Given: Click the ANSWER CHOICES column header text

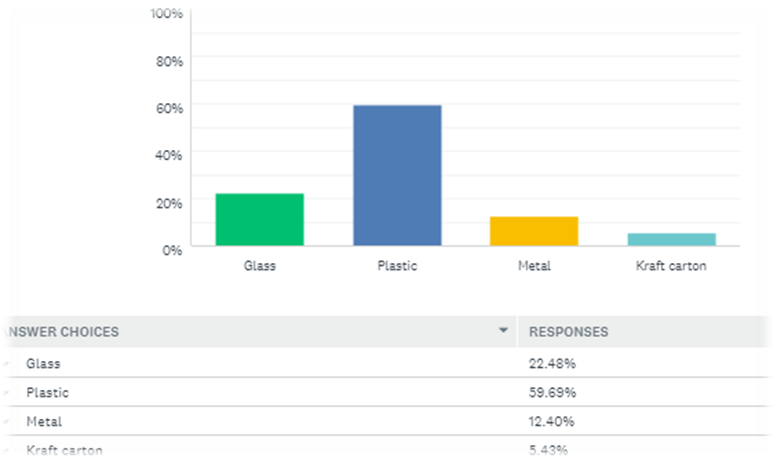Looking at the screenshot, I should (60, 331).
